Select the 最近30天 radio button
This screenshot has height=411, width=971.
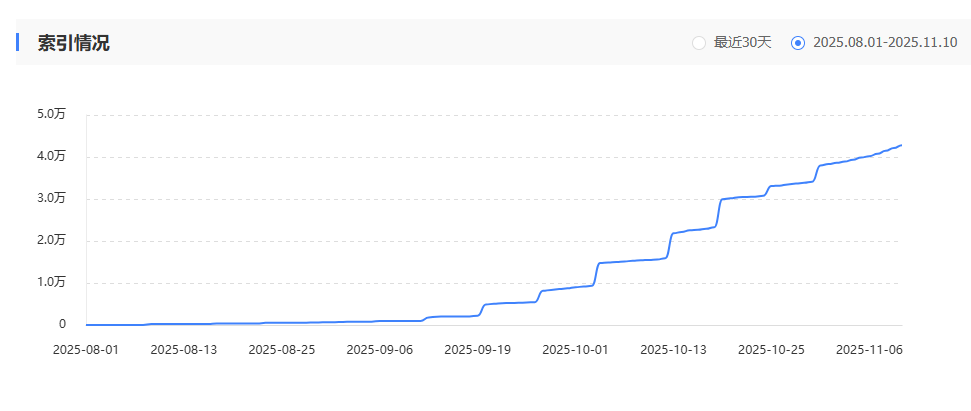tap(699, 43)
